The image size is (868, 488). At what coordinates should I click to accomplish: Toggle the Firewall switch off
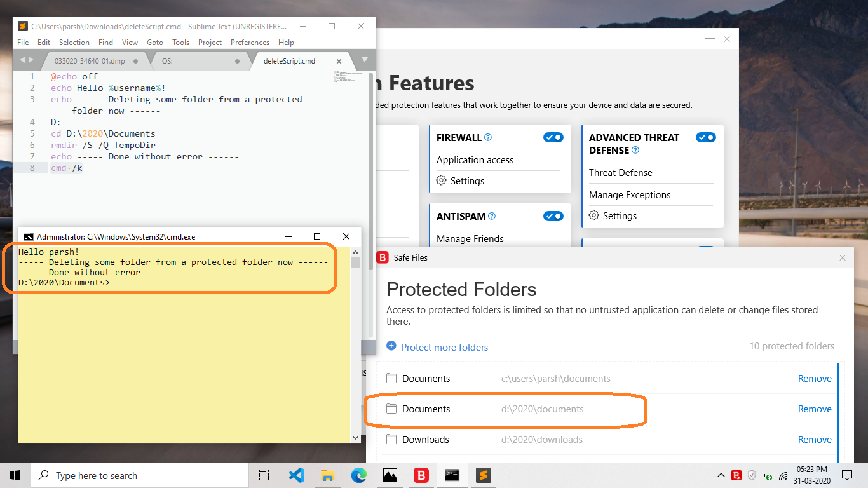point(553,137)
